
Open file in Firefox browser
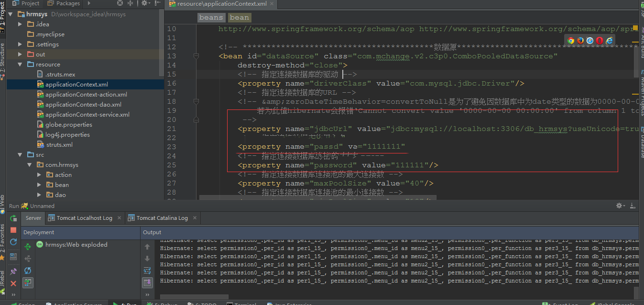(580, 41)
